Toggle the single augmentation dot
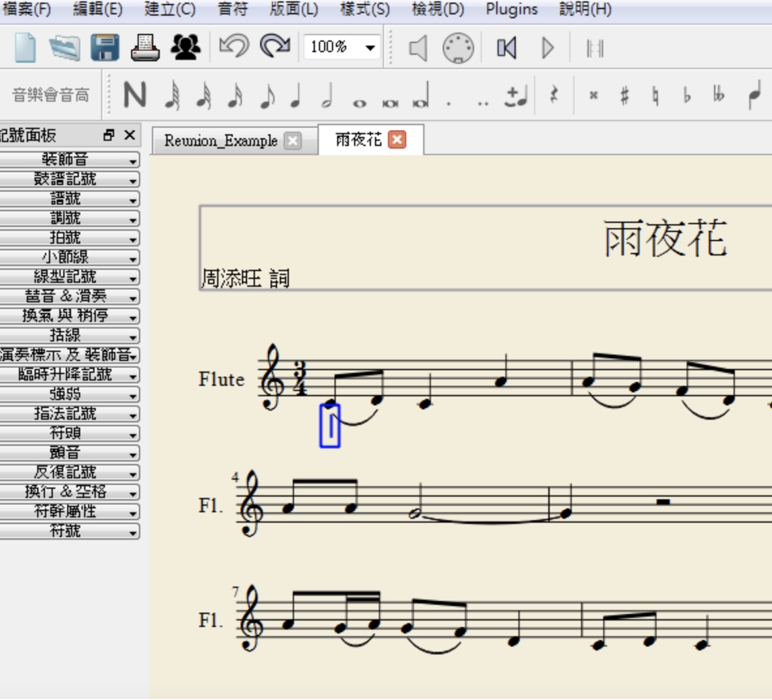 click(x=449, y=104)
